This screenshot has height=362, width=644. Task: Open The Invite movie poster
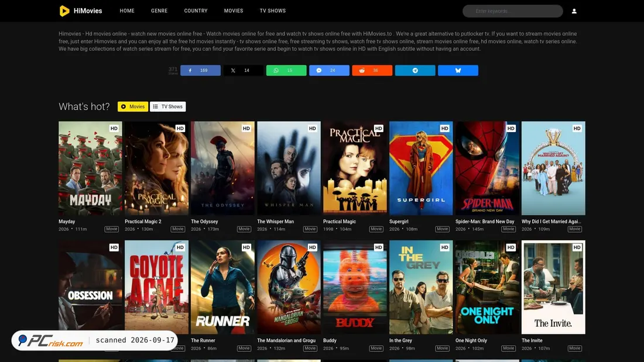(x=553, y=287)
